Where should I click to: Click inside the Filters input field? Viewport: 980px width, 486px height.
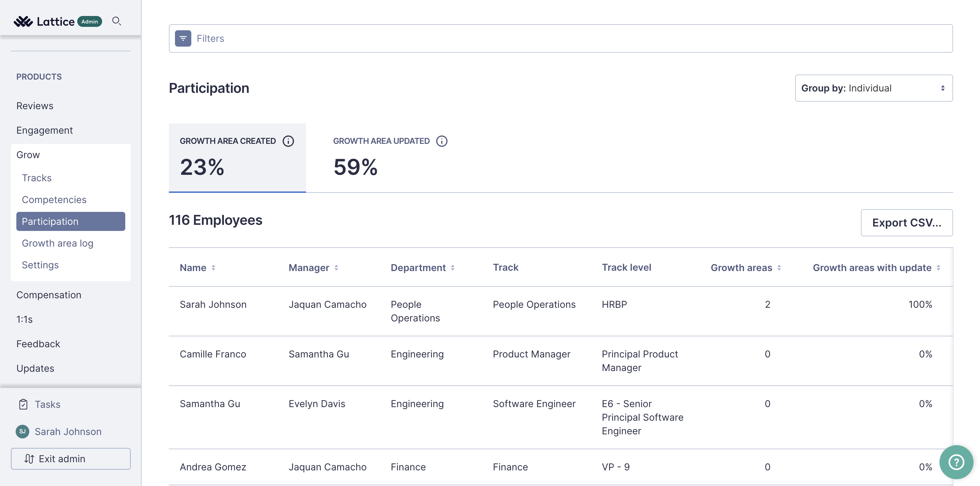pyautogui.click(x=561, y=38)
